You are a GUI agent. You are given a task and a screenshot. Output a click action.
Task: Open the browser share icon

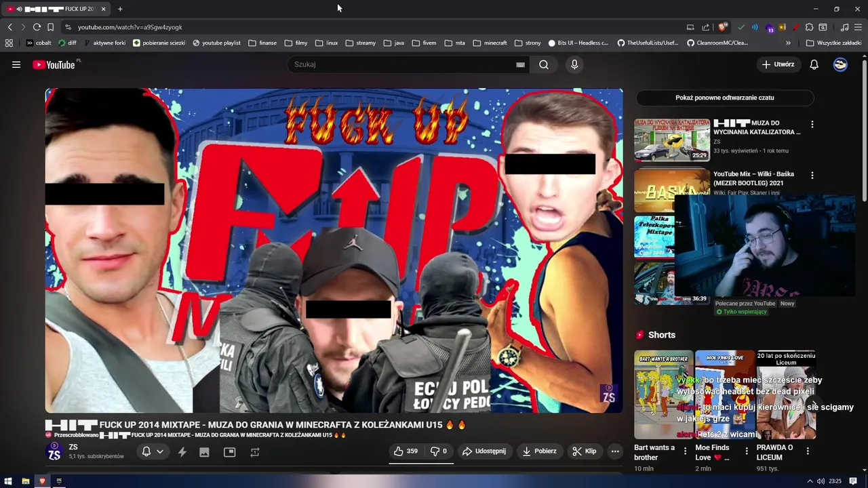point(705,27)
